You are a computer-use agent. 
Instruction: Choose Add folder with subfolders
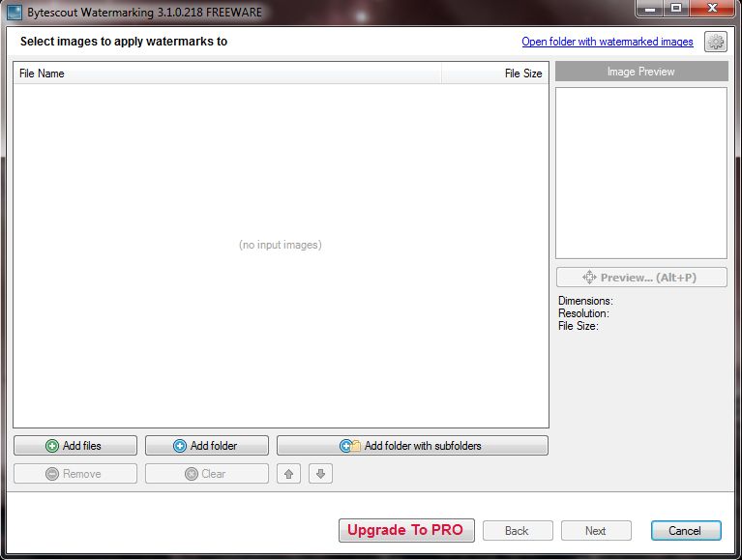coord(413,446)
